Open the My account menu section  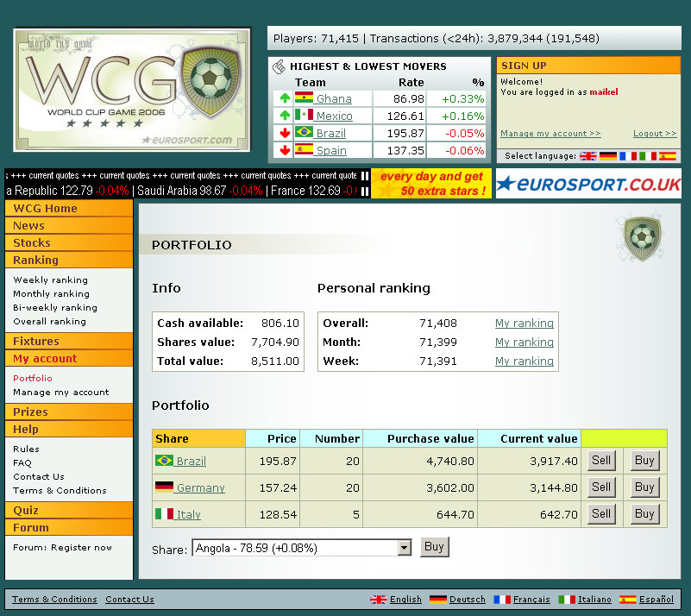coord(69,358)
